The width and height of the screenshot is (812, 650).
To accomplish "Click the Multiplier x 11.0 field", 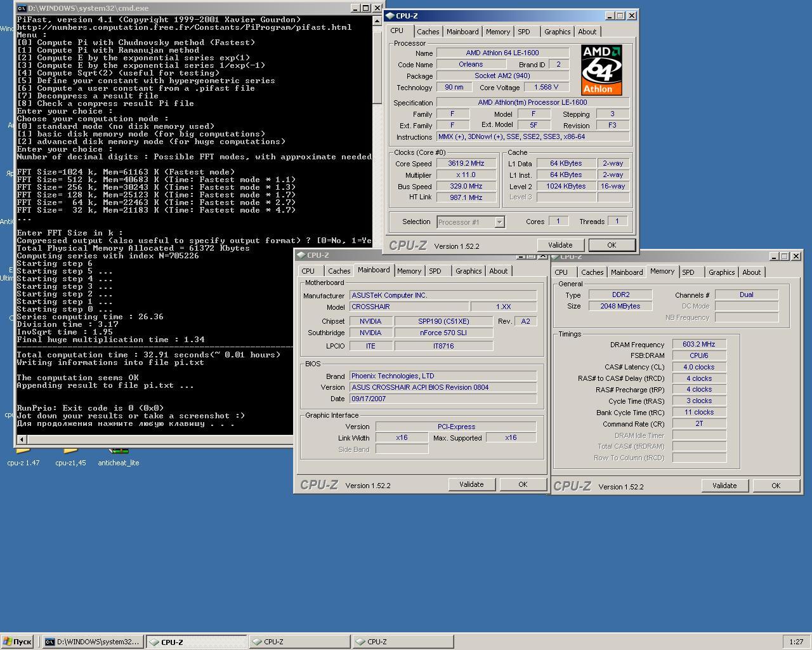I will pos(466,175).
